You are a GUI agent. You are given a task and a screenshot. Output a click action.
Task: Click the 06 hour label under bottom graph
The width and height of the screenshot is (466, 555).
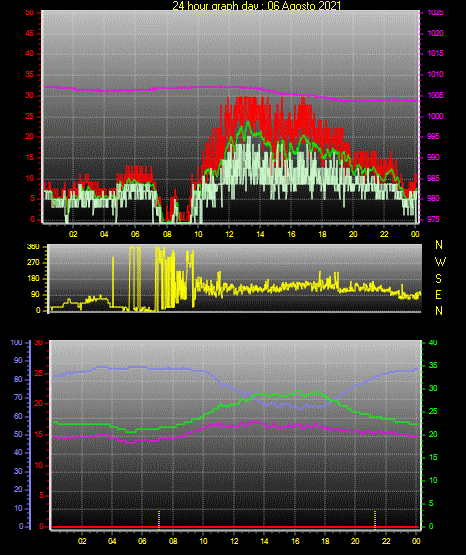coord(142,541)
